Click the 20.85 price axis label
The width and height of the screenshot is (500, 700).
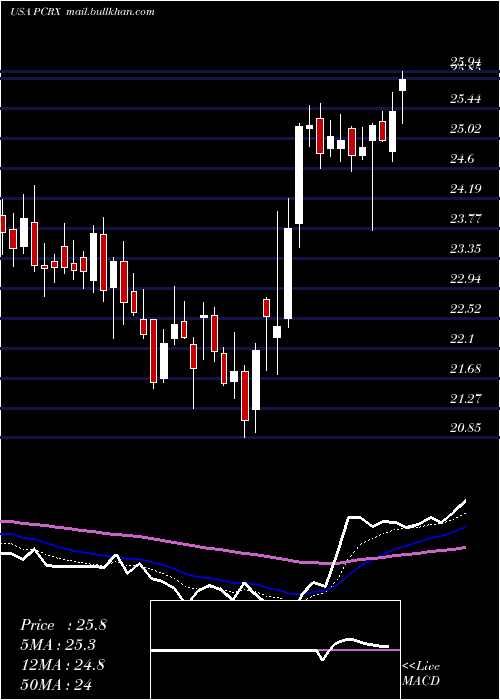[x=465, y=429]
